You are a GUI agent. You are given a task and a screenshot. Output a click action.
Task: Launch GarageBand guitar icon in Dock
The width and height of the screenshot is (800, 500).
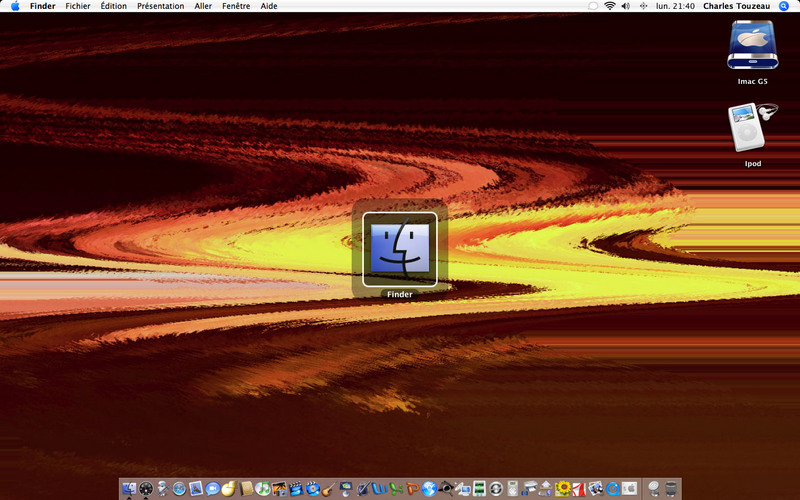pyautogui.click(x=327, y=489)
